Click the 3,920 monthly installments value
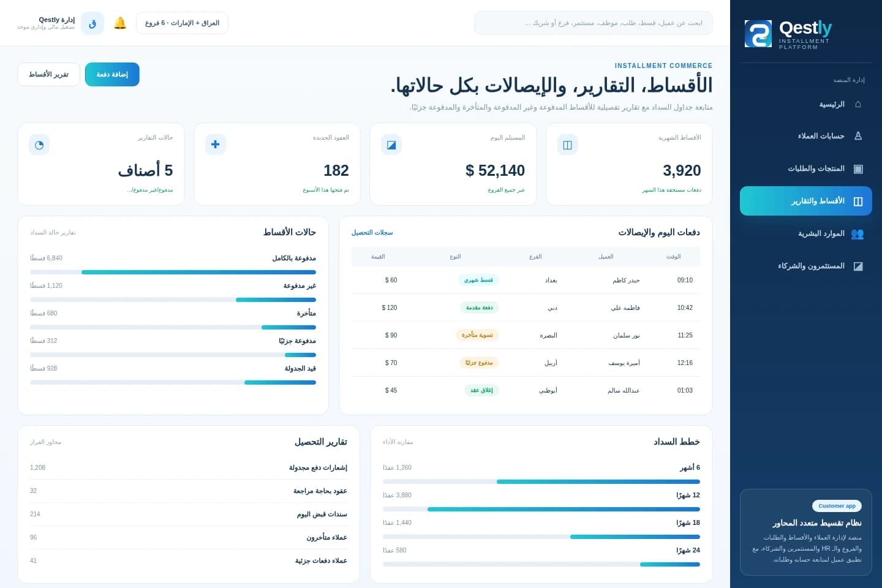This screenshot has height=588, width=882. tap(682, 170)
